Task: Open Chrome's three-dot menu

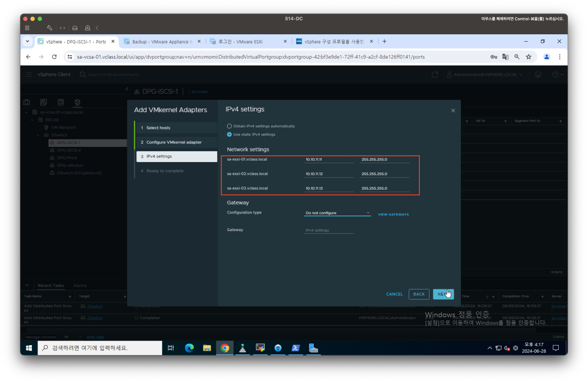Action: 560,57
